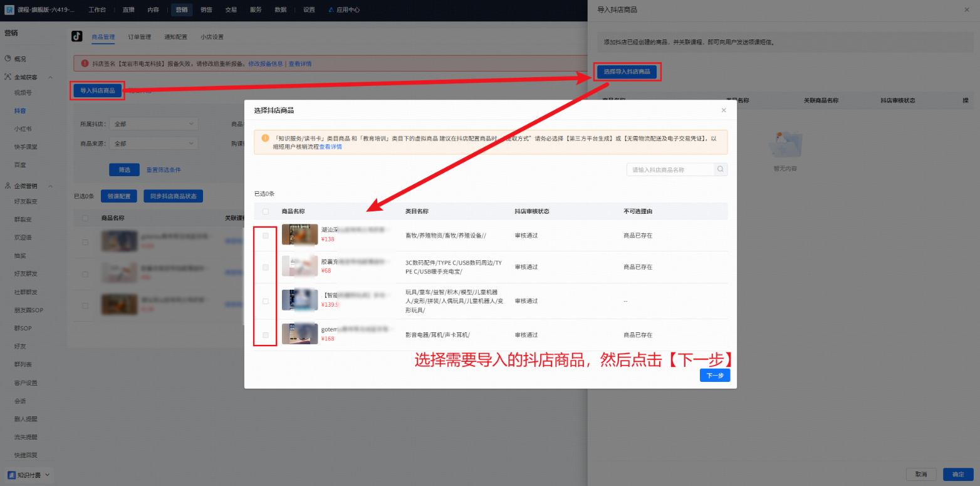Click the search magnifier in the dialog search box
The width and height of the screenshot is (980, 486).
pos(719,169)
